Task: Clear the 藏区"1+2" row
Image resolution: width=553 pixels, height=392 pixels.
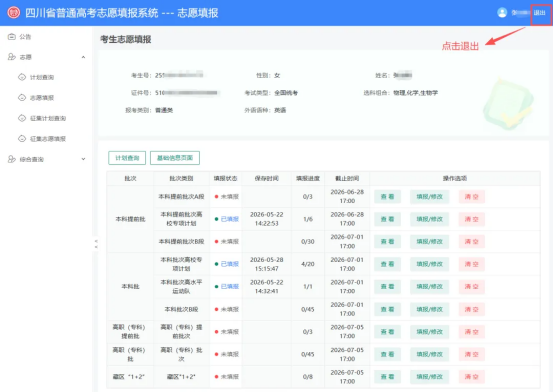Action: (x=472, y=377)
